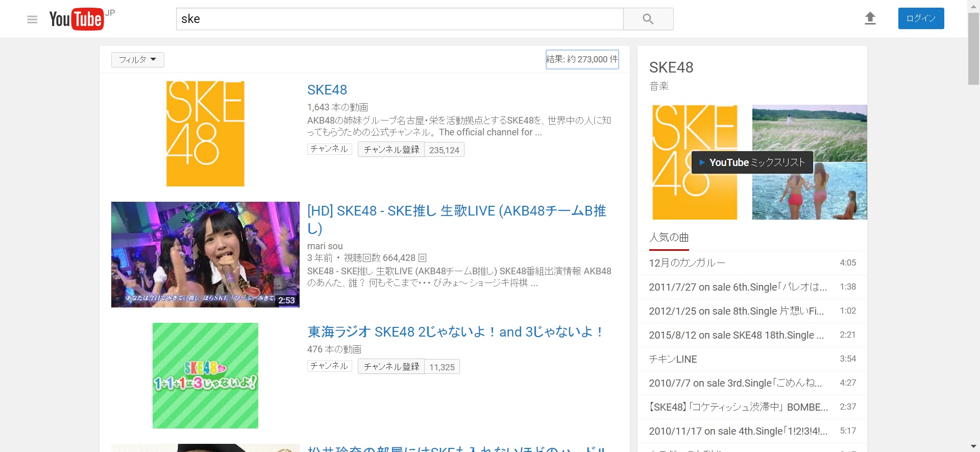Screen dimensions: 980x452
Task: Open the SKE推し 生歌LIVE video thumbnail
Action: click(205, 254)
